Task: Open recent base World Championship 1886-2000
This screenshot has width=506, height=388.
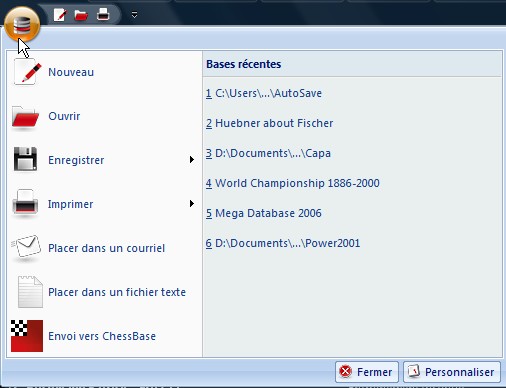Action: tap(292, 183)
